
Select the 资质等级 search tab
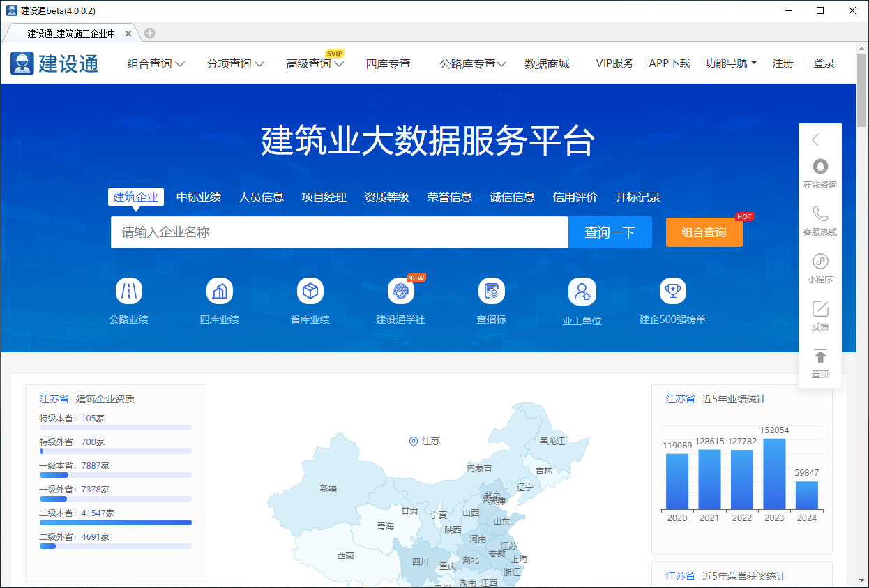(x=387, y=197)
